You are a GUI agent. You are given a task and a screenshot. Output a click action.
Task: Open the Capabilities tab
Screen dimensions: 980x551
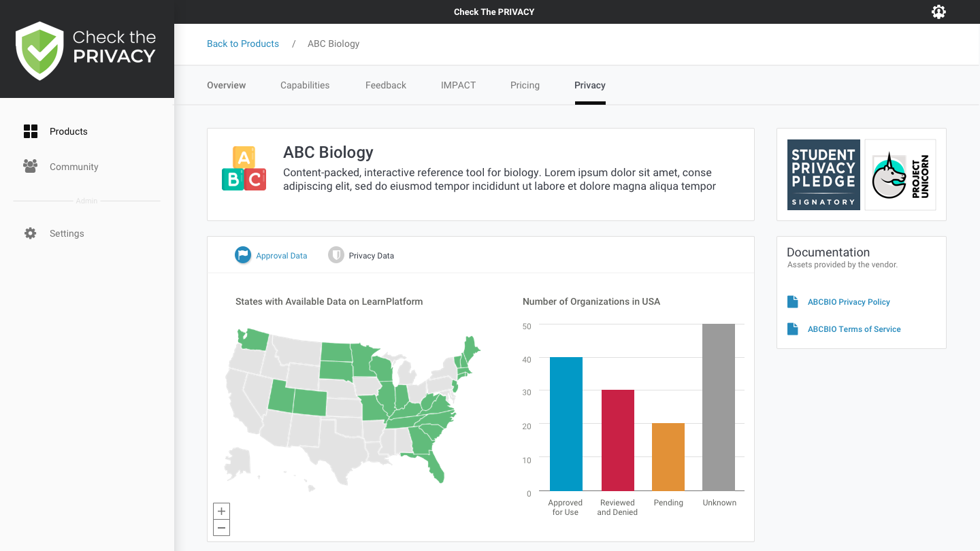[x=305, y=85]
